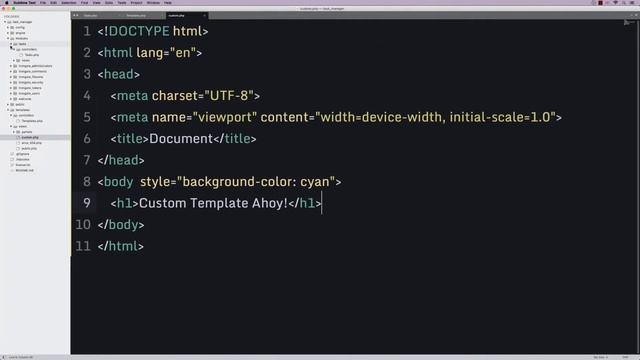Click controllers folder icon under templates

click(x=15, y=116)
